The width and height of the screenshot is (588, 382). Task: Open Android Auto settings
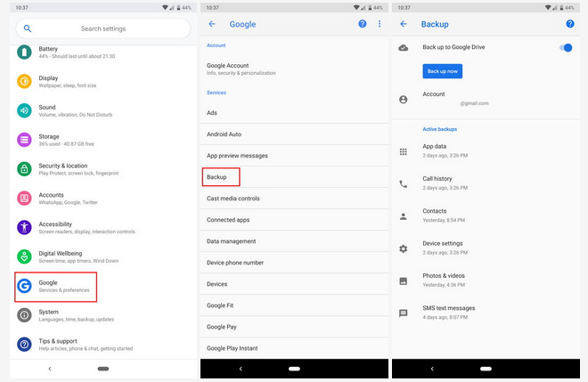click(x=294, y=134)
